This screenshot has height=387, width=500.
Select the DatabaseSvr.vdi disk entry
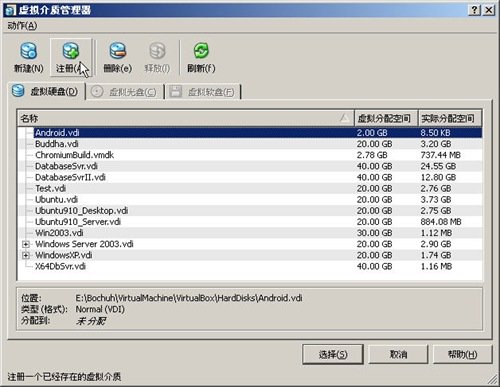(66, 166)
